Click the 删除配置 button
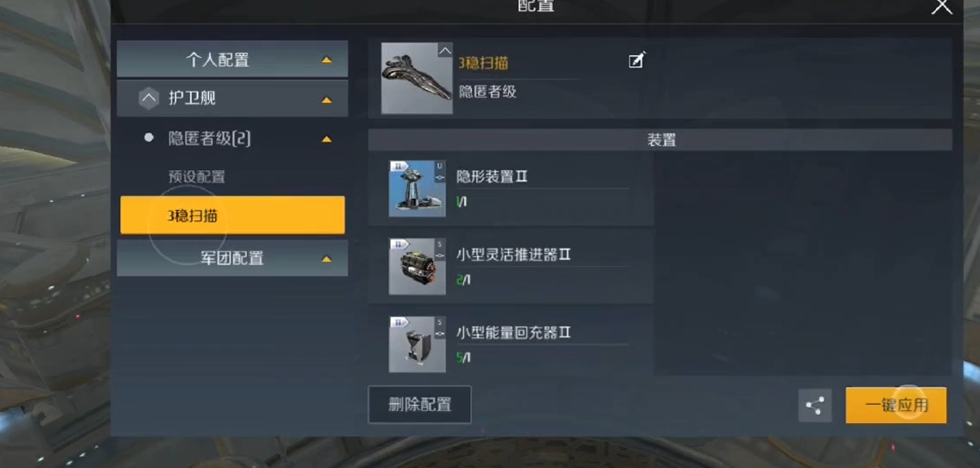This screenshot has height=468, width=980. [419, 404]
